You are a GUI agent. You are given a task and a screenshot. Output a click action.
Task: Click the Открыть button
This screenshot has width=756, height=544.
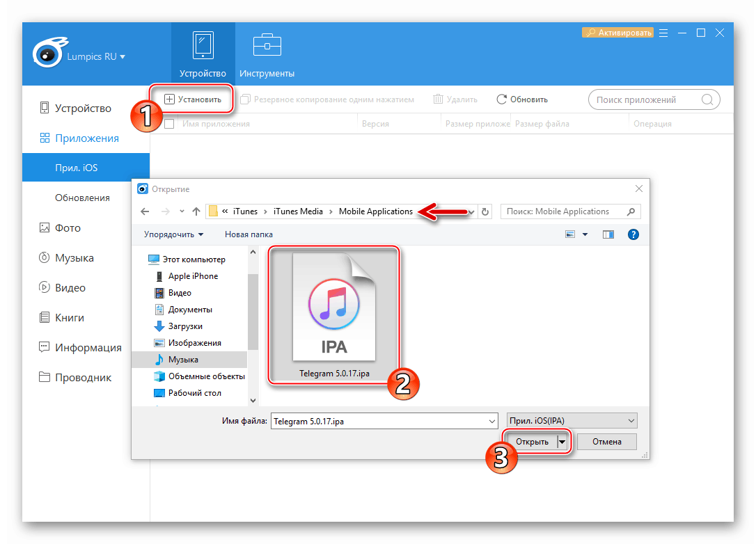pyautogui.click(x=532, y=441)
